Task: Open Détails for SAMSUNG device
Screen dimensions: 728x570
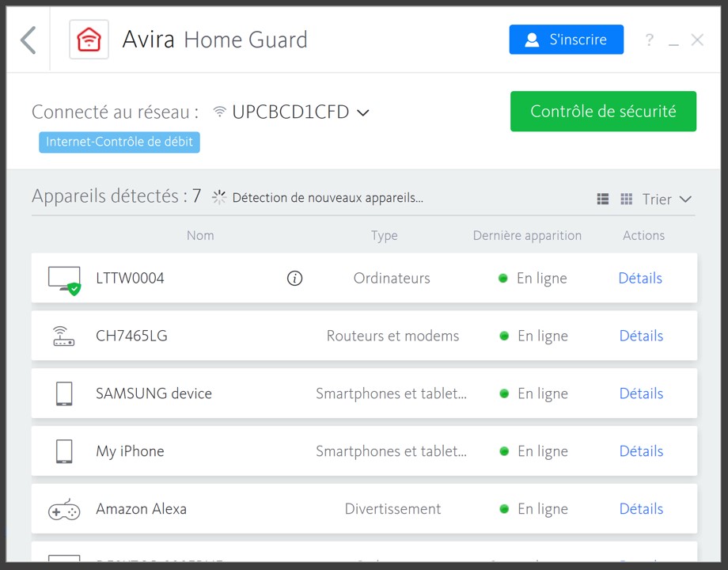Action: tap(641, 393)
